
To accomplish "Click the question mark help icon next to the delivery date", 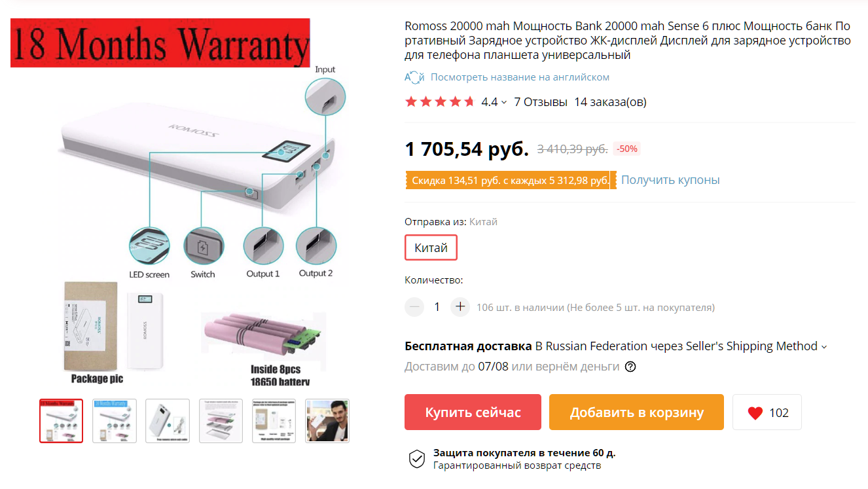I will (x=630, y=367).
